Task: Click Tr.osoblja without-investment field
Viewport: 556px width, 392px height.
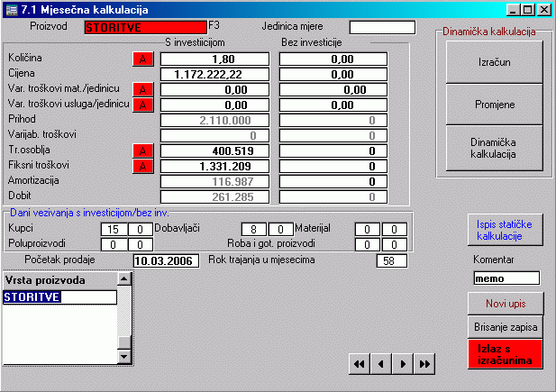Action: 333,151
